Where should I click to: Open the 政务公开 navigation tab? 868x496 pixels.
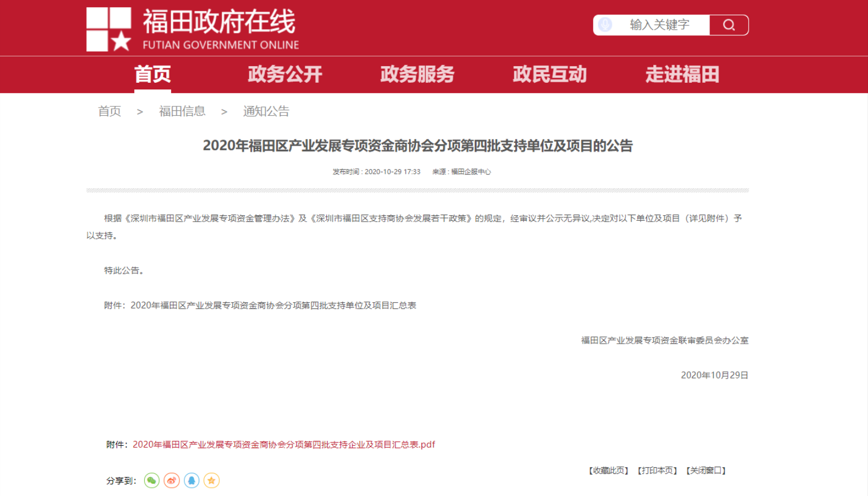tap(284, 74)
